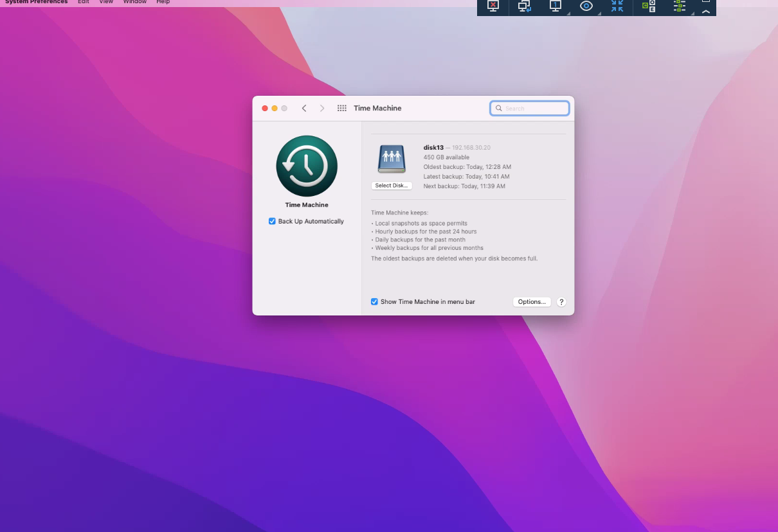Close the Time Machine window
The width and height of the screenshot is (778, 532).
[265, 109]
